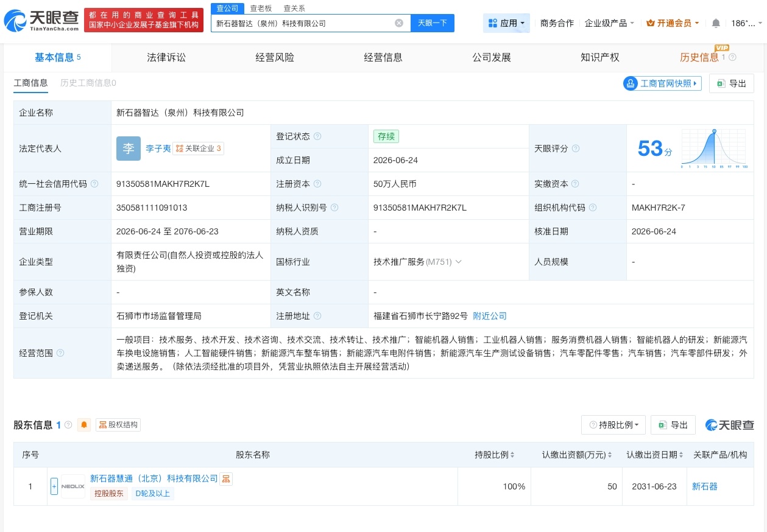Click help icon beside 登记状态
The image size is (767, 532).
[x=317, y=136]
